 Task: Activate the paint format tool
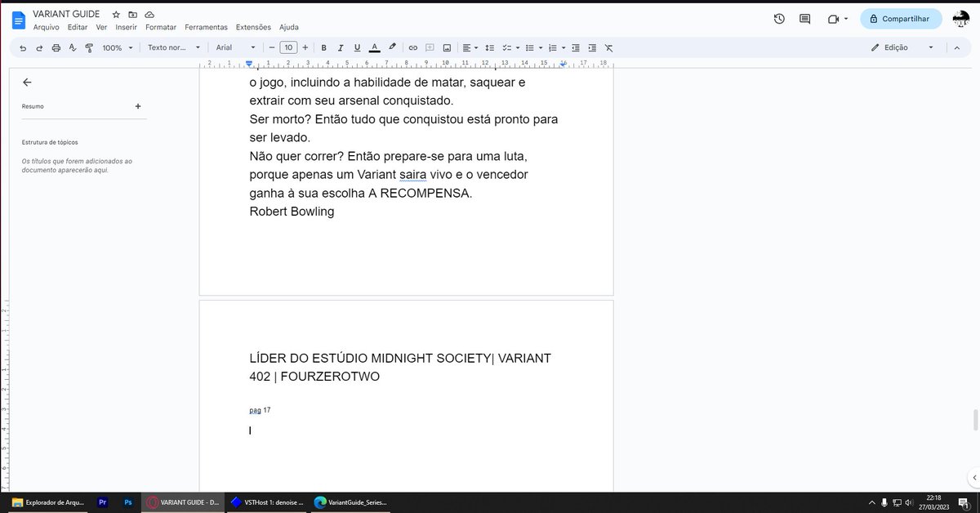[89, 47]
